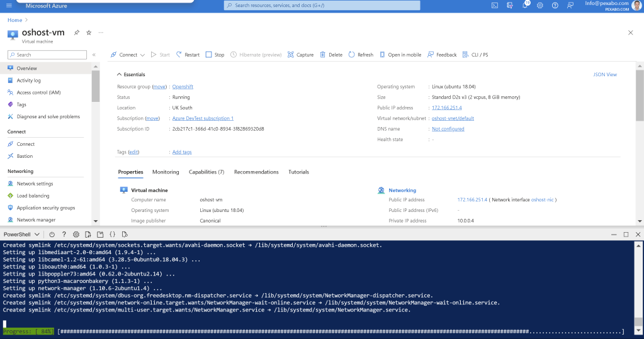Open the PowerShell shell type dropdown
This screenshot has height=339, width=644.
21,235
